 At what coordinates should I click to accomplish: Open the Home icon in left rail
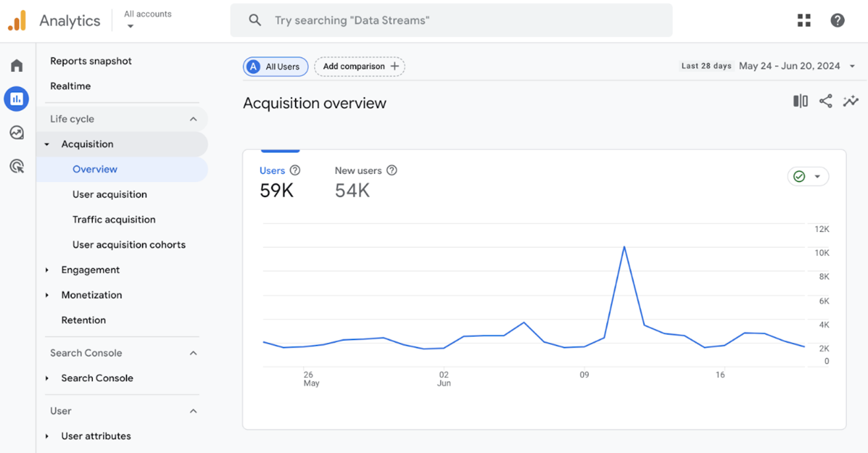coord(16,66)
